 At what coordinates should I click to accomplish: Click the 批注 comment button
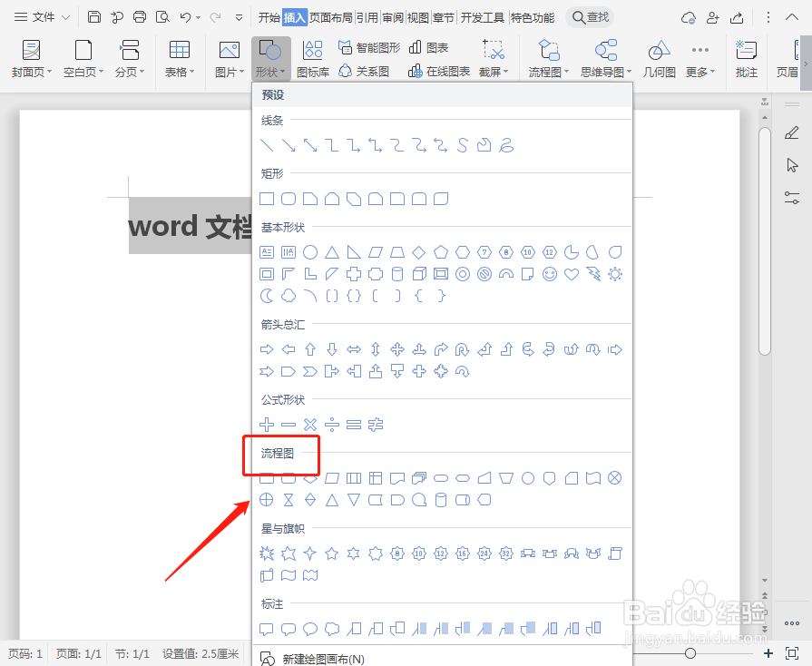[x=747, y=58]
